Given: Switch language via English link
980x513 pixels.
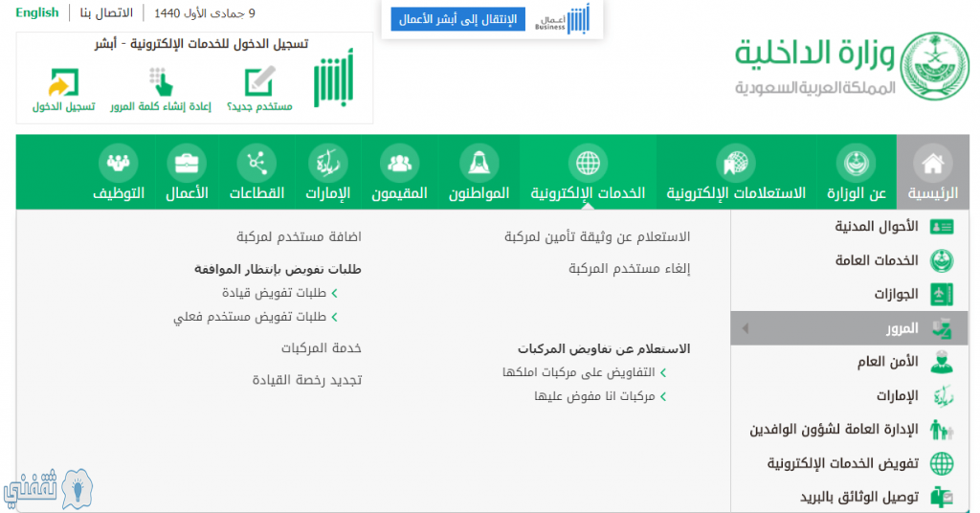Looking at the screenshot, I should [x=37, y=12].
